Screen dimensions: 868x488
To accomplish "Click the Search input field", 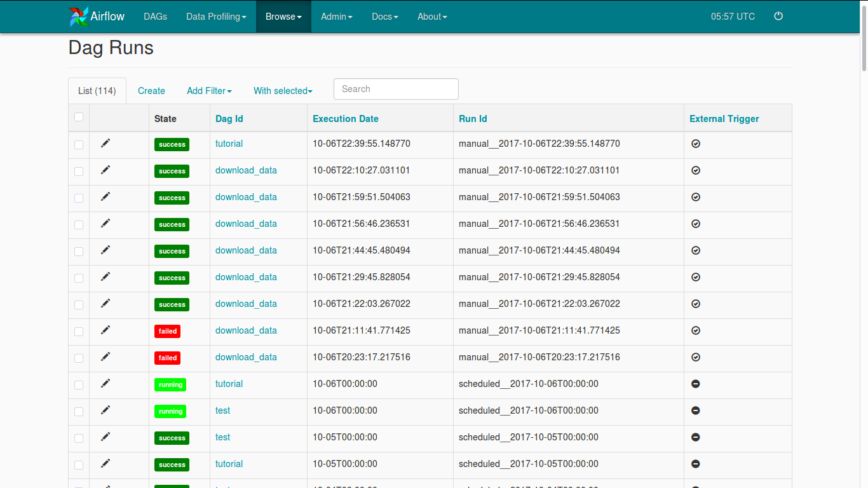I will click(x=396, y=89).
